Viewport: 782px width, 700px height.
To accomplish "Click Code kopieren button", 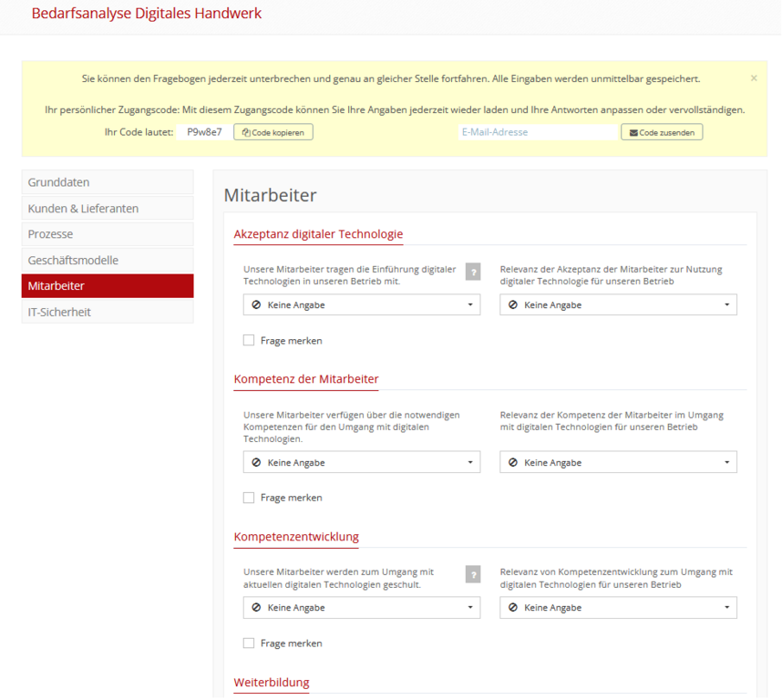I will pyautogui.click(x=273, y=132).
